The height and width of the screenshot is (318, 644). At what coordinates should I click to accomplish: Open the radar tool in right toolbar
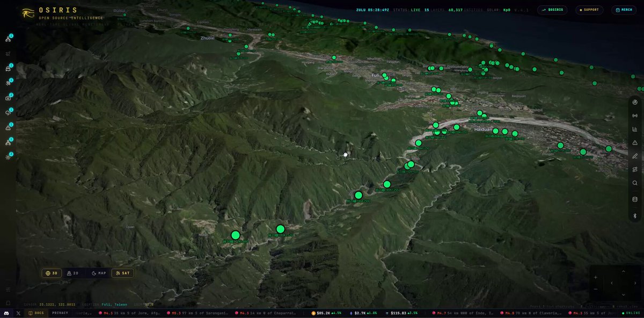pos(635,102)
